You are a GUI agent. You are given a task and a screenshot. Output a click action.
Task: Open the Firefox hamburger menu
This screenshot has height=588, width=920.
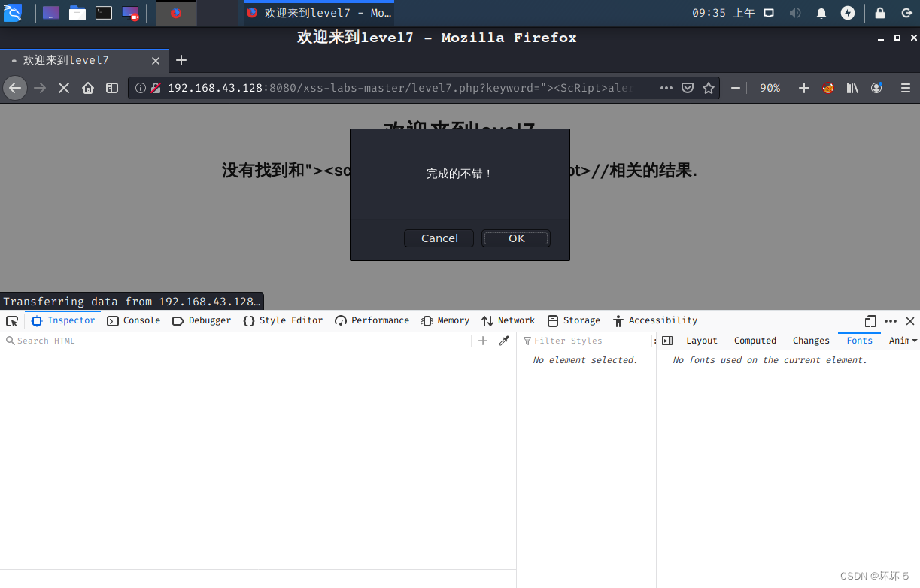pos(906,88)
